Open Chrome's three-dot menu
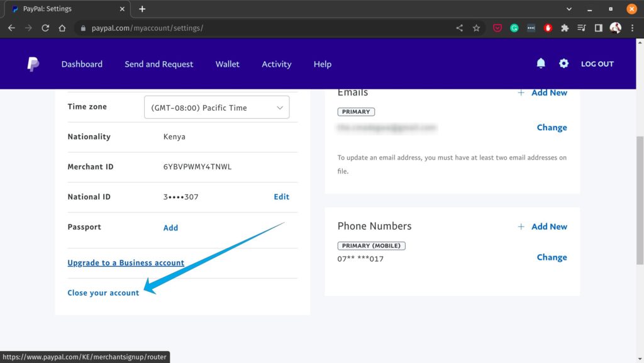Image resolution: width=644 pixels, height=363 pixels. coord(633,28)
